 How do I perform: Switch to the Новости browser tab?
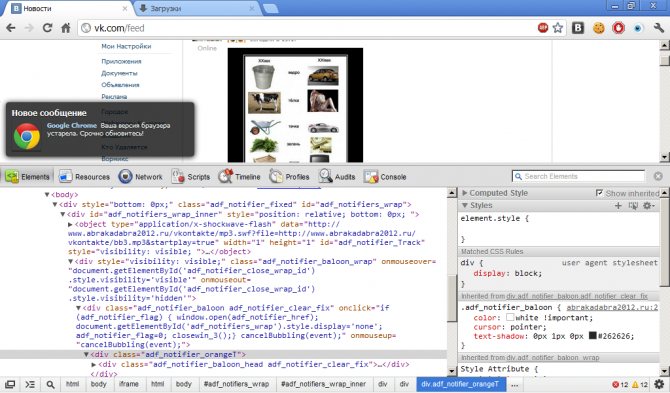click(68, 8)
